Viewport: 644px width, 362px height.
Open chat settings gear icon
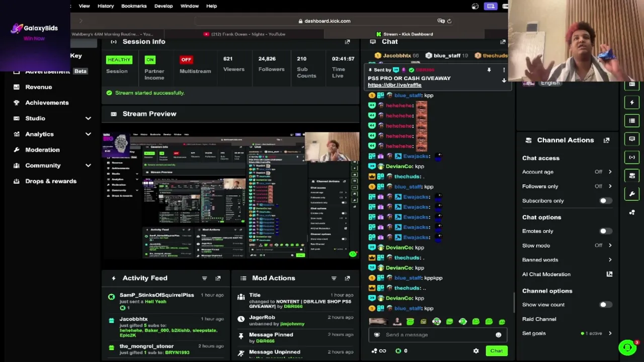coord(476,351)
